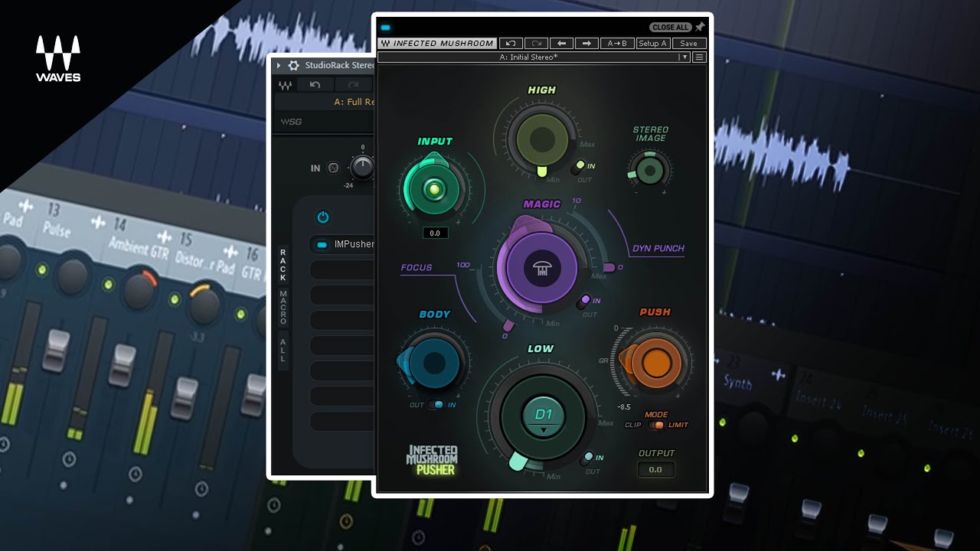Redo the last Pusher plugin change

point(536,44)
